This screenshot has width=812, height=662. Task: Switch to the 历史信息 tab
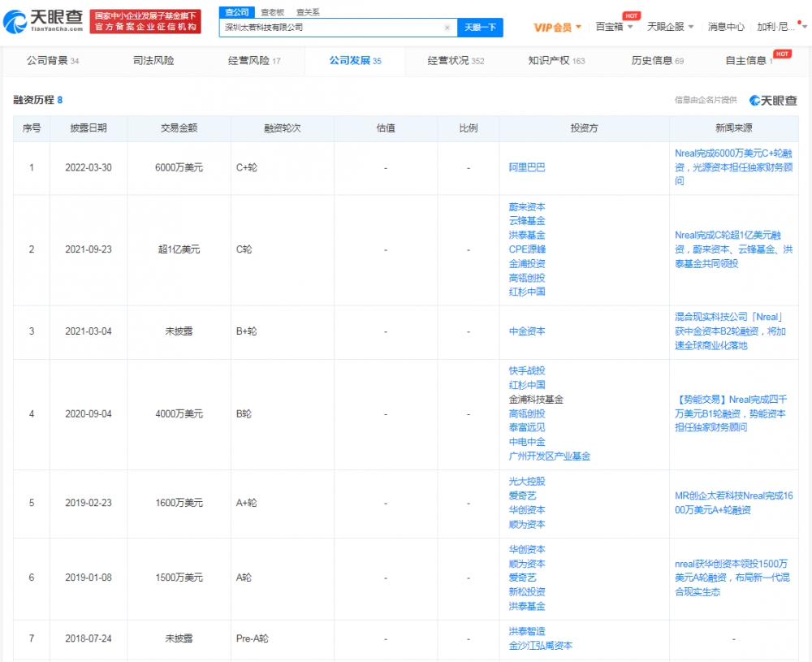[657, 61]
